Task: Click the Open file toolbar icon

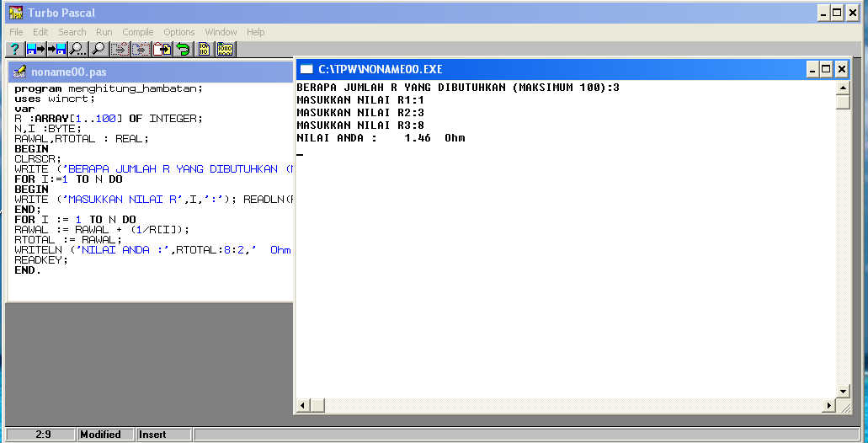Action: [35, 50]
